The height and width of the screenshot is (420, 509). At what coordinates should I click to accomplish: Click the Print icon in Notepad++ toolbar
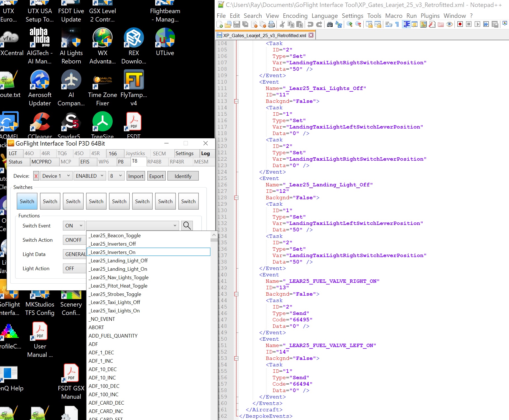coord(271,25)
